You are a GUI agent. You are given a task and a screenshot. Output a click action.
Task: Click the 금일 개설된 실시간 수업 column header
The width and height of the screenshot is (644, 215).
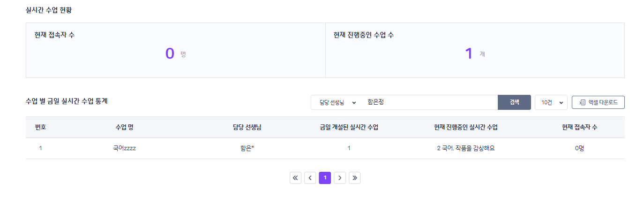point(349,127)
